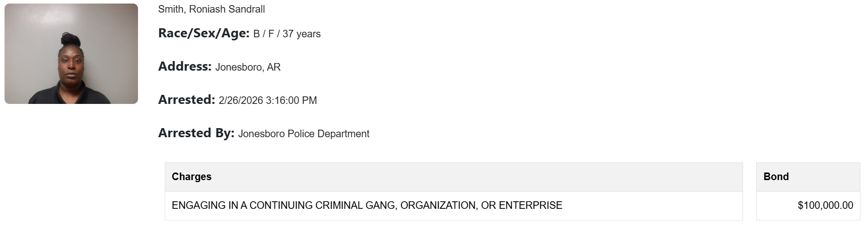Click the Bond column header
Screen dimensions: 868x227
point(776,177)
